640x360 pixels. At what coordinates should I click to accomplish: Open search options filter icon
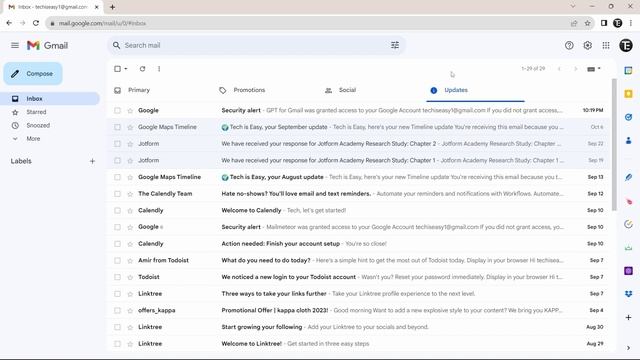click(395, 45)
